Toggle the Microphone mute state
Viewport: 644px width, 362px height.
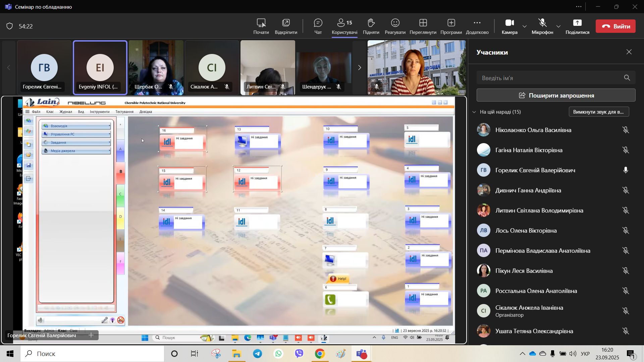(x=542, y=23)
